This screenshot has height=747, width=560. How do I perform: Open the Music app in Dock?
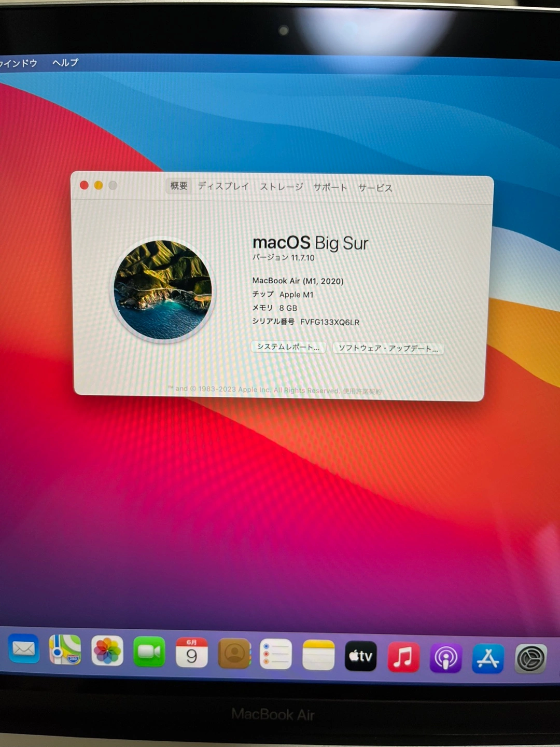[x=403, y=657]
